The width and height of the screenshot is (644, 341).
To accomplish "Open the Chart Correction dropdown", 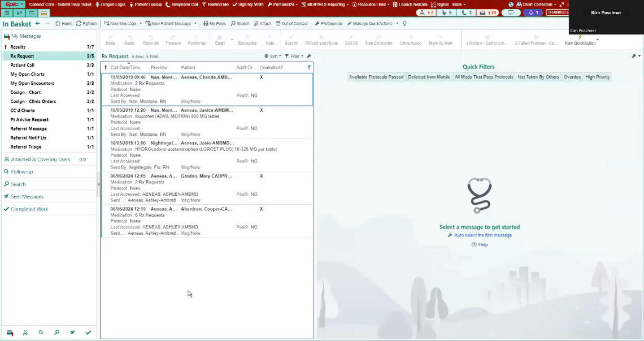I will click(537, 5).
